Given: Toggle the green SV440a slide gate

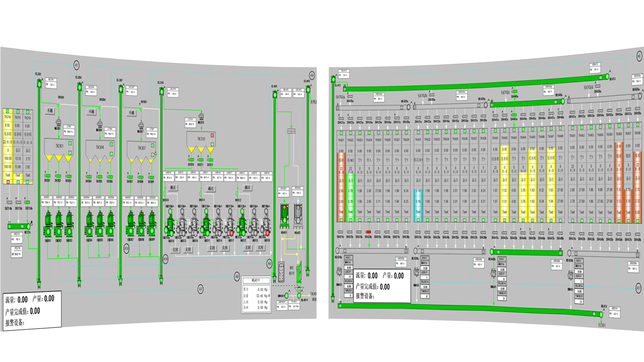Looking at the screenshot, I should (x=515, y=92).
